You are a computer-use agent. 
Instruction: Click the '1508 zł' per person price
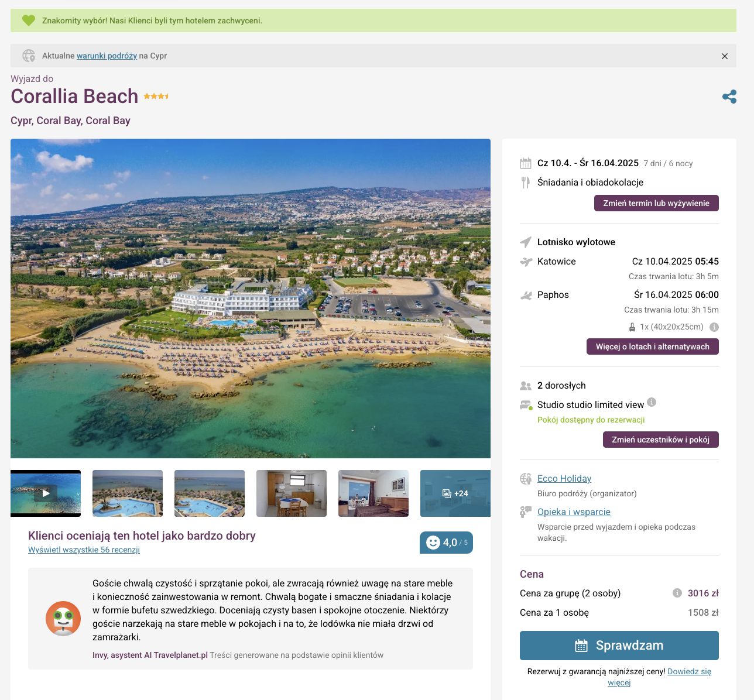pos(703,613)
